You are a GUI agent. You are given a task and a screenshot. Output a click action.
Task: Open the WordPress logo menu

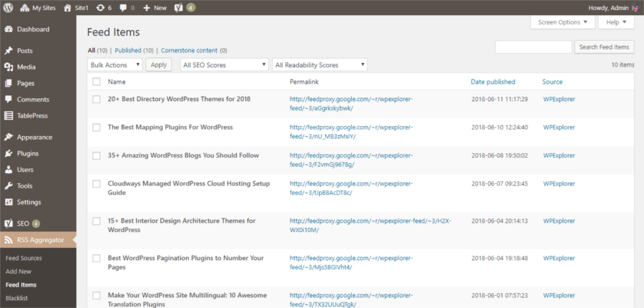(8, 8)
